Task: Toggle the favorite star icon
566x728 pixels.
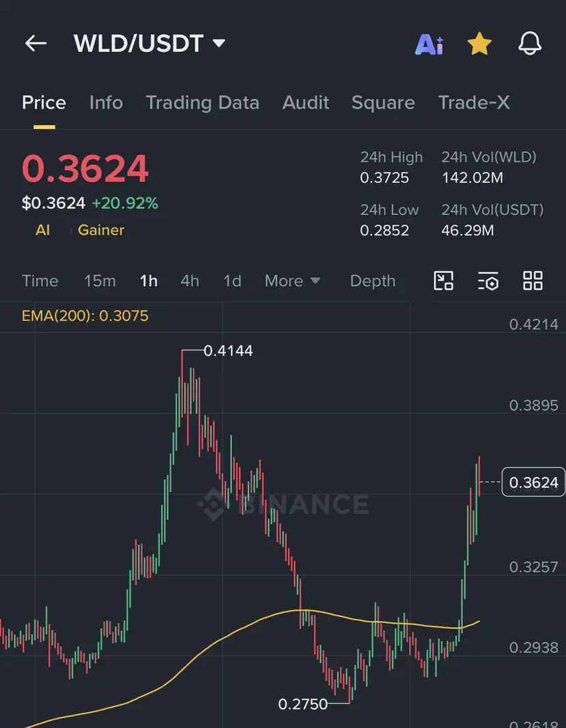Action: tap(479, 44)
